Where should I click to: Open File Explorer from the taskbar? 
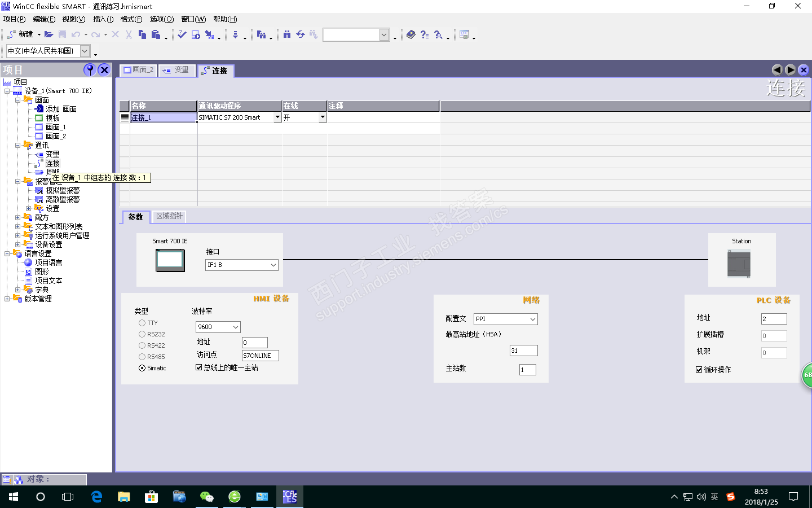click(124, 497)
